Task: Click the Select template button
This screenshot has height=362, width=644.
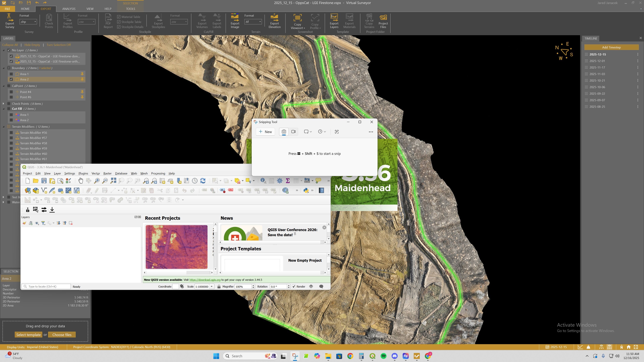Action: (29, 335)
